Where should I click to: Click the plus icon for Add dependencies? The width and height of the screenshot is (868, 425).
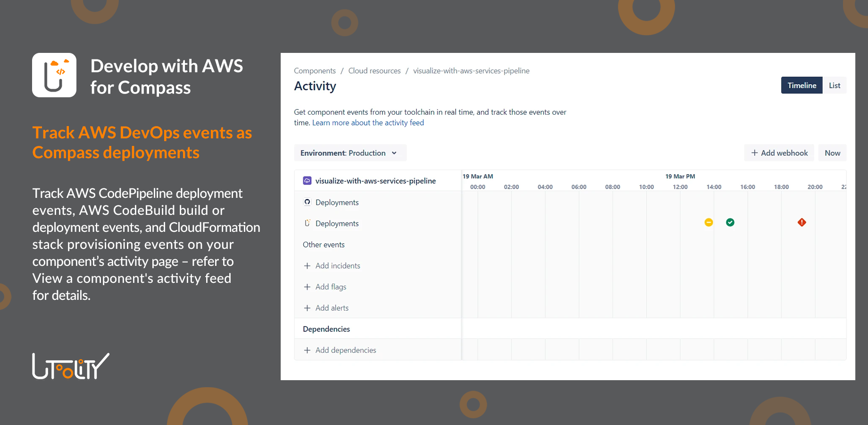pos(307,350)
